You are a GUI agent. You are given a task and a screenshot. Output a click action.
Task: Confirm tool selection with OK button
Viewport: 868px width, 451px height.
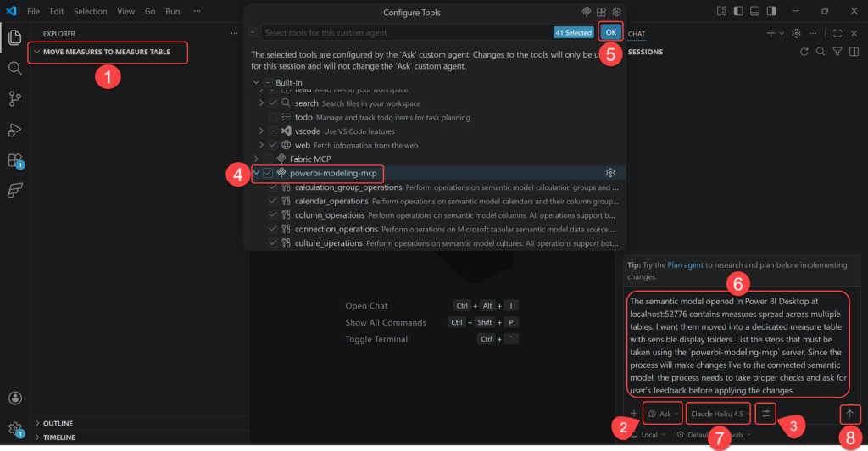pos(610,32)
